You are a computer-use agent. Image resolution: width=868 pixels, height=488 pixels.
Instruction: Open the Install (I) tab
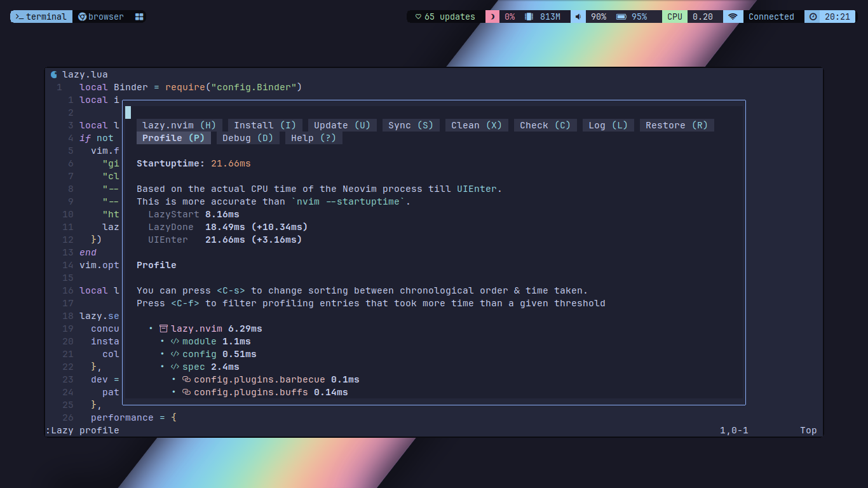[265, 125]
